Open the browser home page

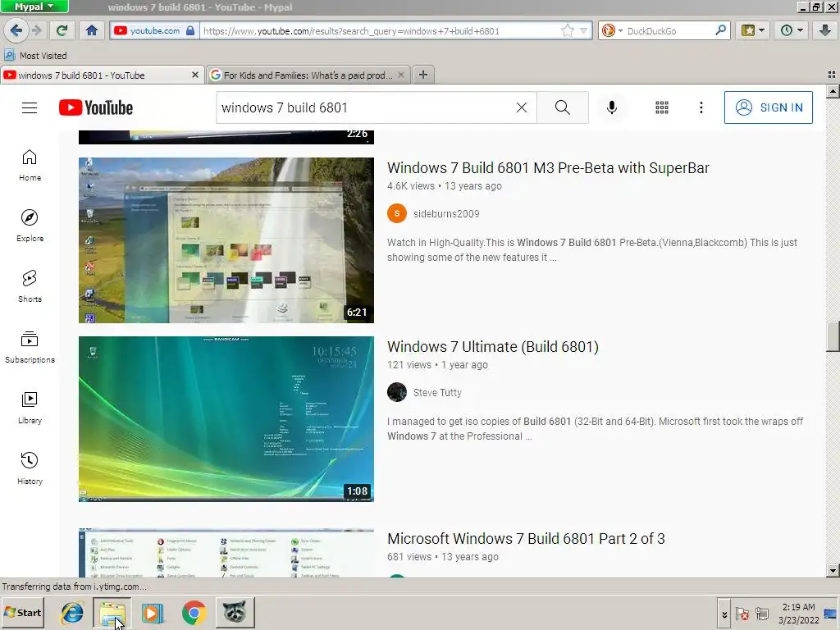[x=92, y=30]
